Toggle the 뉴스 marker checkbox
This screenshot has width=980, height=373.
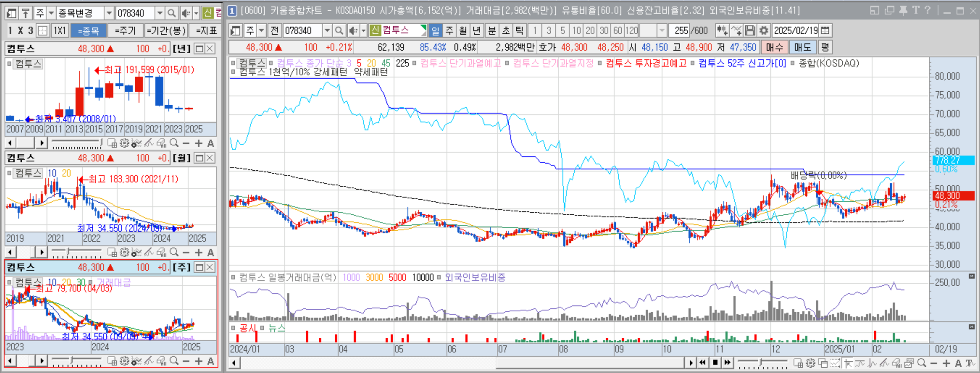(x=262, y=328)
